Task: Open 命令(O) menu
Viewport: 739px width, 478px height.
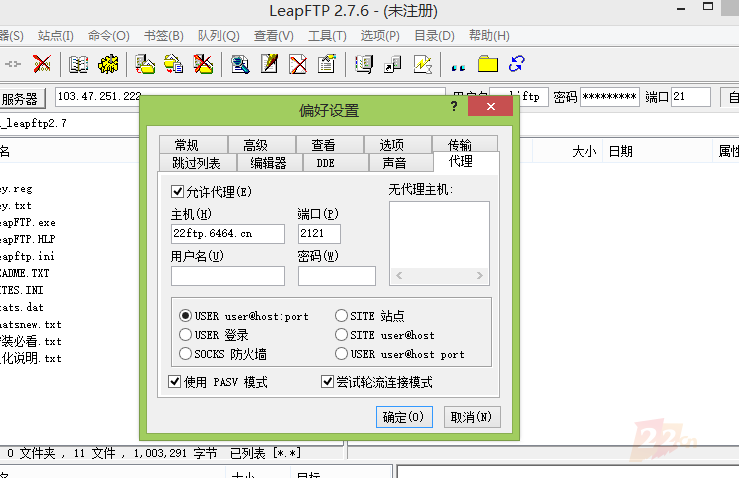Action: click(108, 36)
